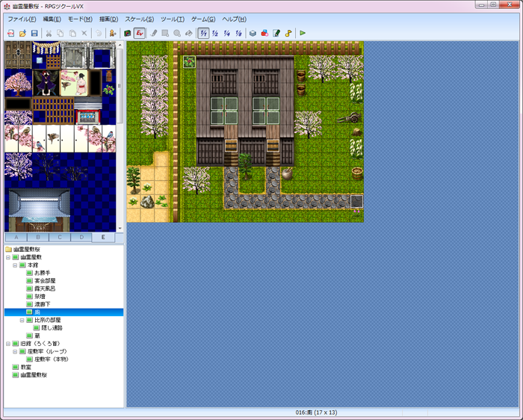Click tile palette scrollbar down arrow
523x420 pixels.
(x=120, y=229)
